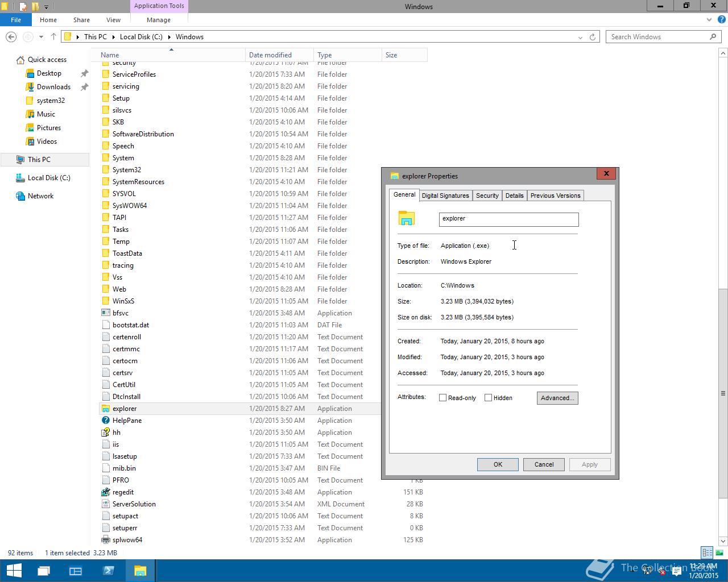728x582 pixels.
Task: Click the ServerSolution XML file icon
Action: [x=106, y=504]
